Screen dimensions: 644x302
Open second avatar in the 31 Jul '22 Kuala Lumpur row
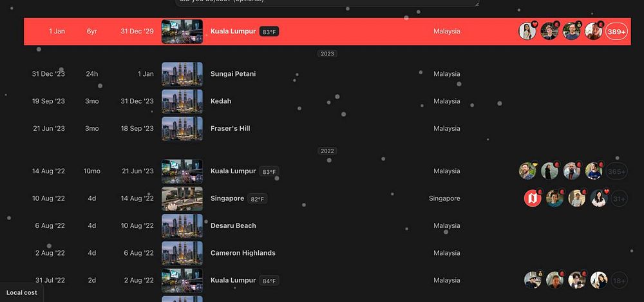[555, 280]
